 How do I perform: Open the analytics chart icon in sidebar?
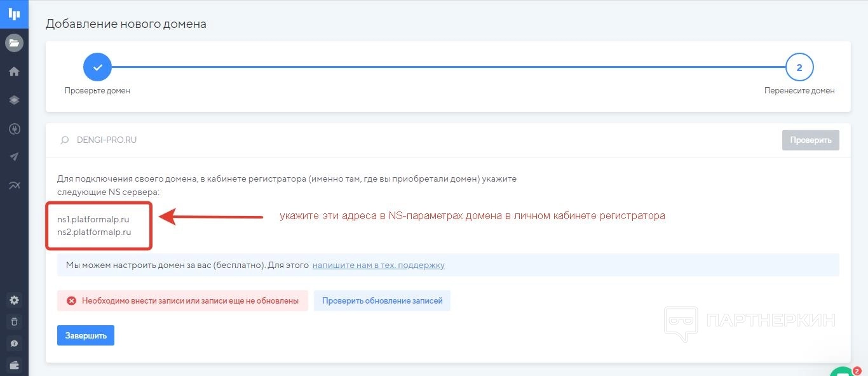tap(14, 185)
